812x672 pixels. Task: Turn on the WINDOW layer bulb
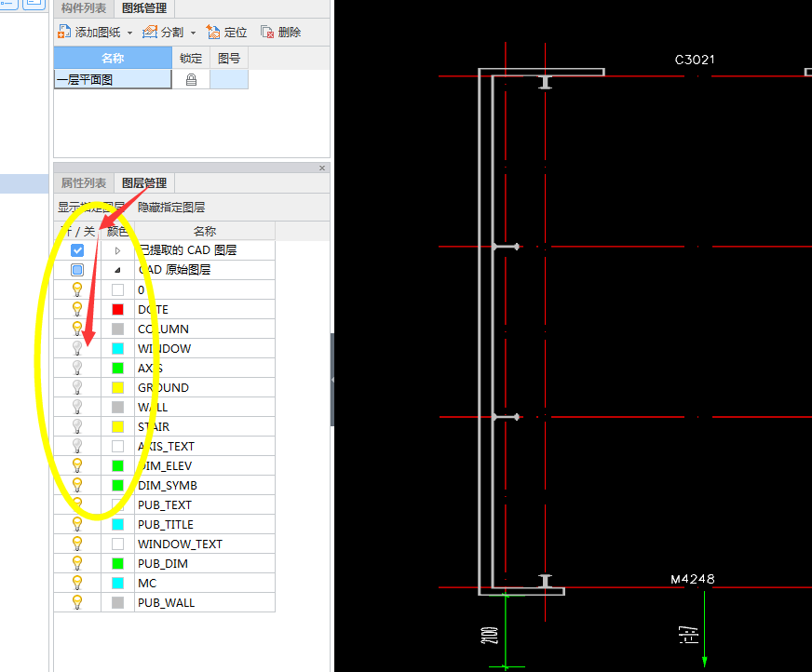coord(77,348)
